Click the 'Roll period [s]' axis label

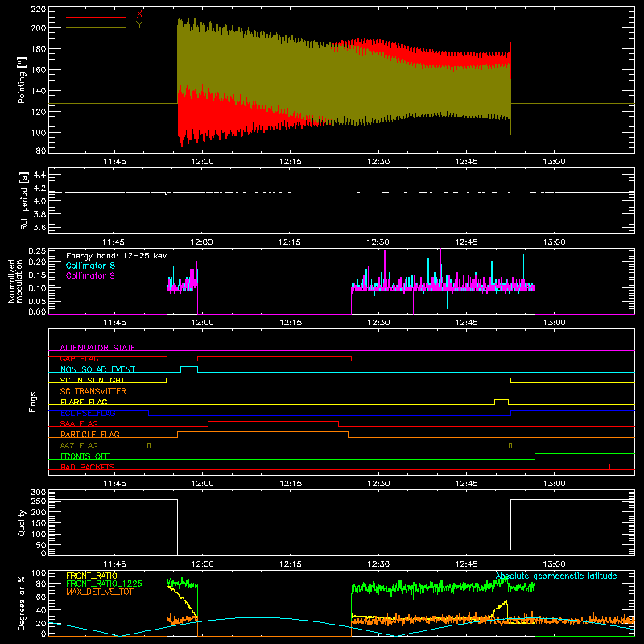24,200
